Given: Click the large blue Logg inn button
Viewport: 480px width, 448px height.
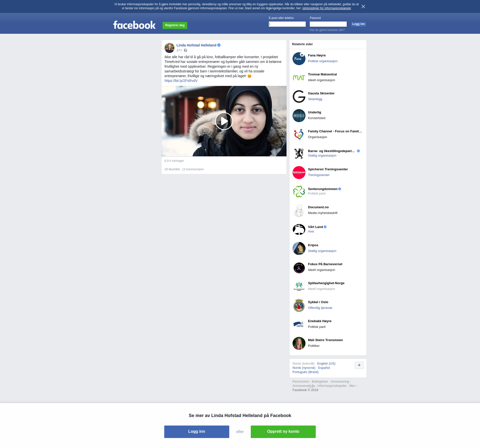Looking at the screenshot, I should pyautogui.click(x=197, y=432).
